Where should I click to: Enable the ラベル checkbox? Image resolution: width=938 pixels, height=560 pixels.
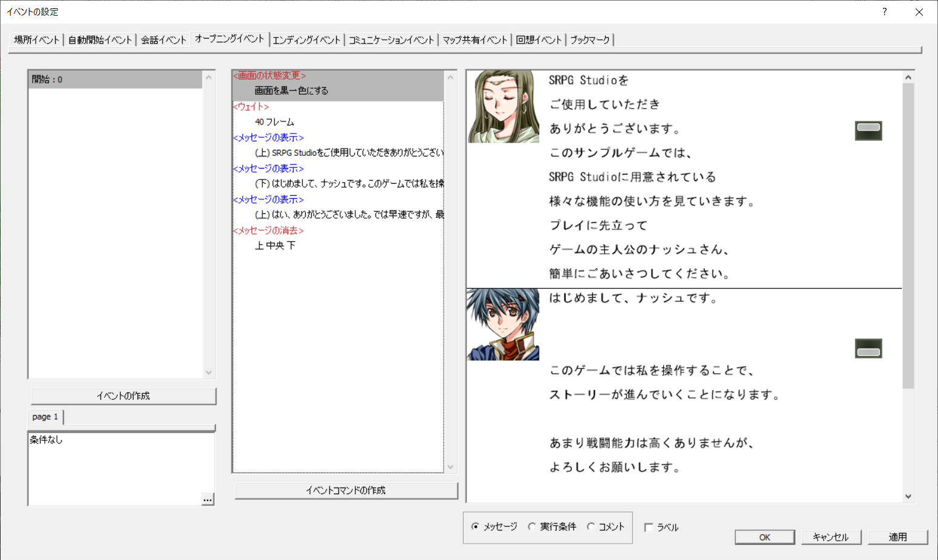point(648,527)
